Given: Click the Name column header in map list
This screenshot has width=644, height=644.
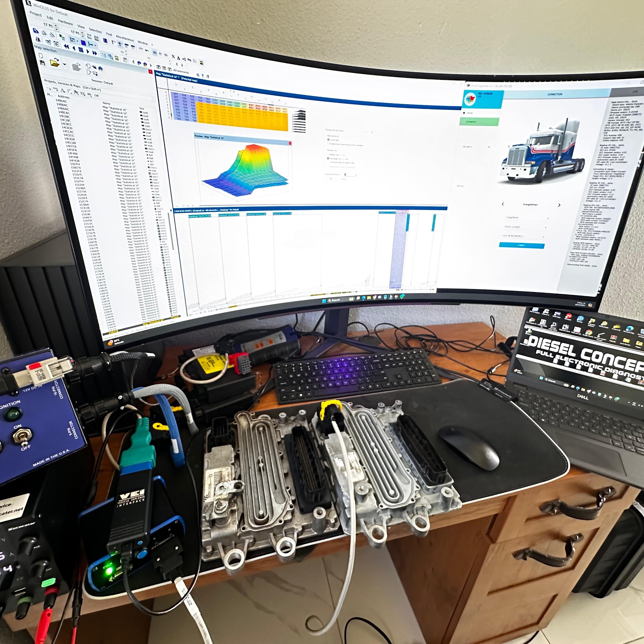Looking at the screenshot, I should tap(107, 103).
